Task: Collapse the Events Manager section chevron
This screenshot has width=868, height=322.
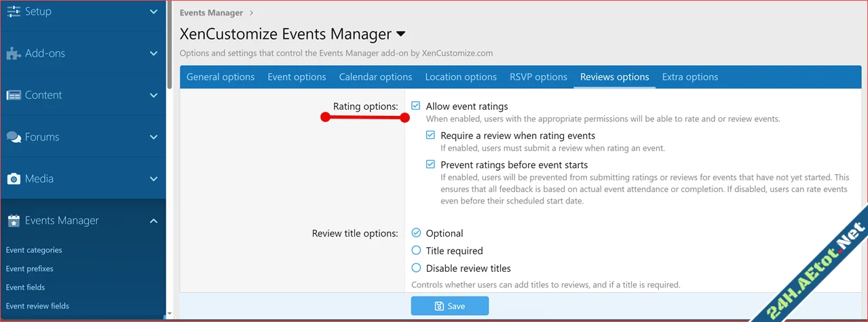Action: click(154, 221)
